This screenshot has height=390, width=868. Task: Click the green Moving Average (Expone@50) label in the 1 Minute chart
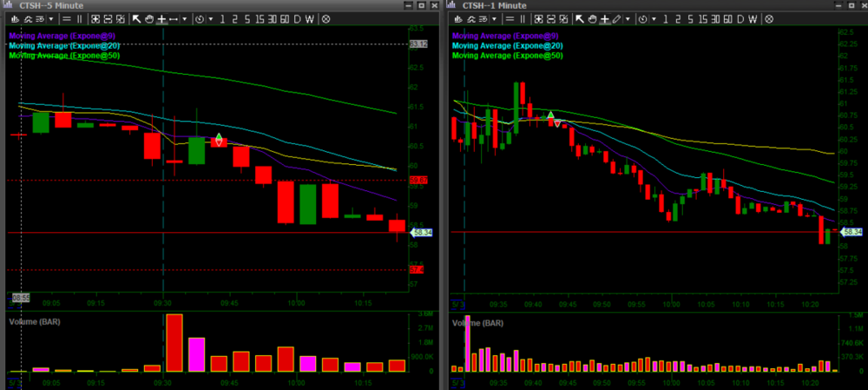coord(508,55)
